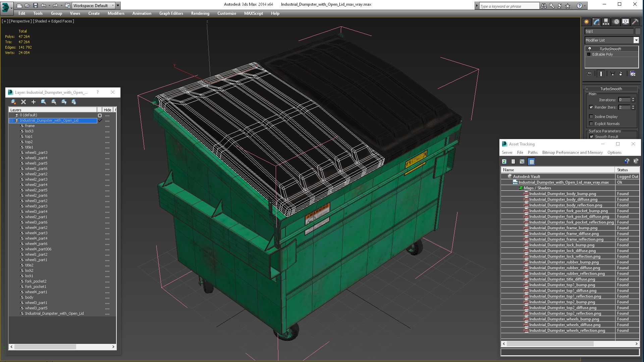644x362 pixels.
Task: Click Highlight Selected Objects' Layers icon
Action: tap(54, 102)
